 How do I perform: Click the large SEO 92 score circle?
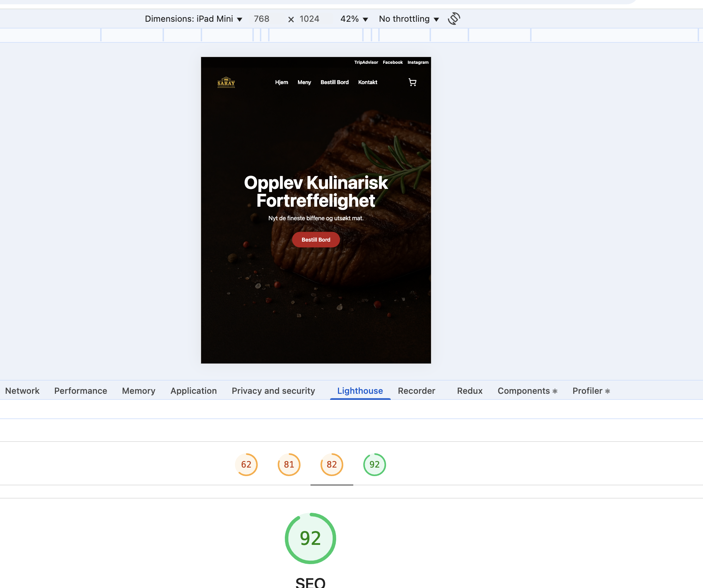point(310,538)
